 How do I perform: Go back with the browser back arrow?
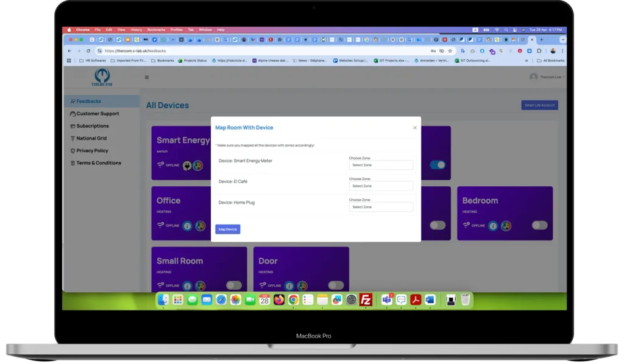coord(69,51)
